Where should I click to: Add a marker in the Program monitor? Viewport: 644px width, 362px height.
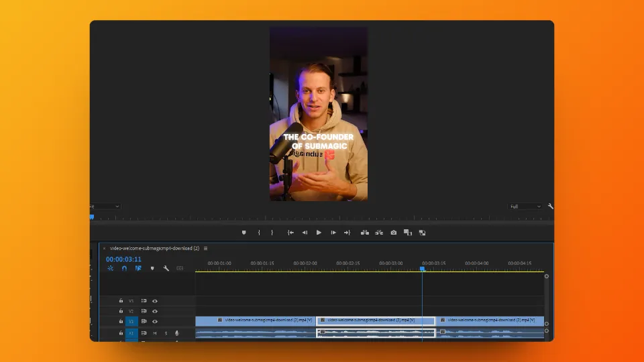coord(244,233)
